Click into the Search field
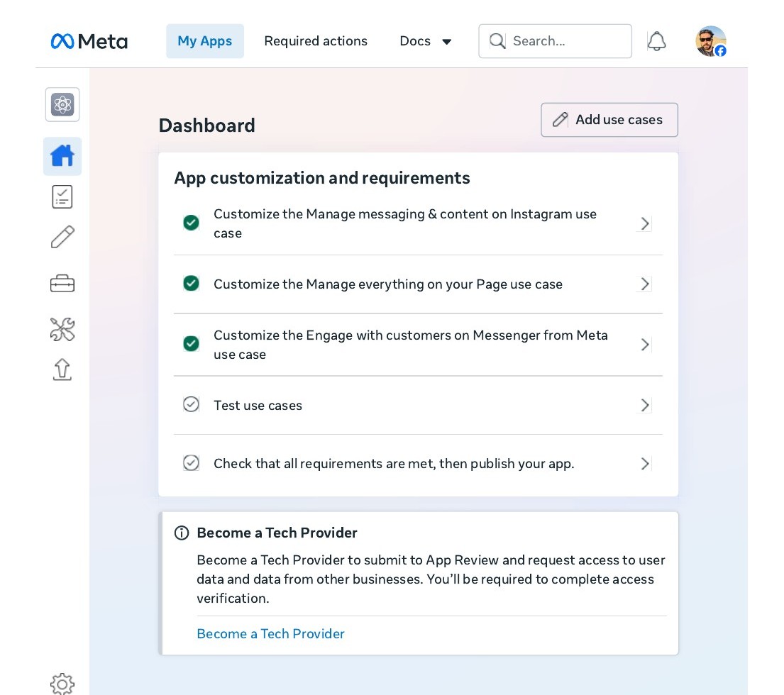The image size is (784, 695). [x=555, y=41]
